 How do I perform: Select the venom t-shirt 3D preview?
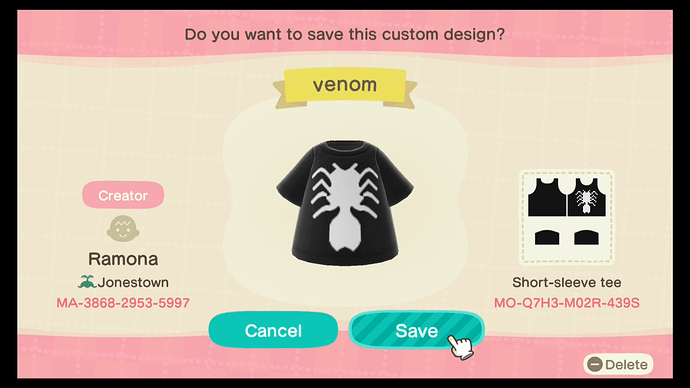click(x=345, y=203)
